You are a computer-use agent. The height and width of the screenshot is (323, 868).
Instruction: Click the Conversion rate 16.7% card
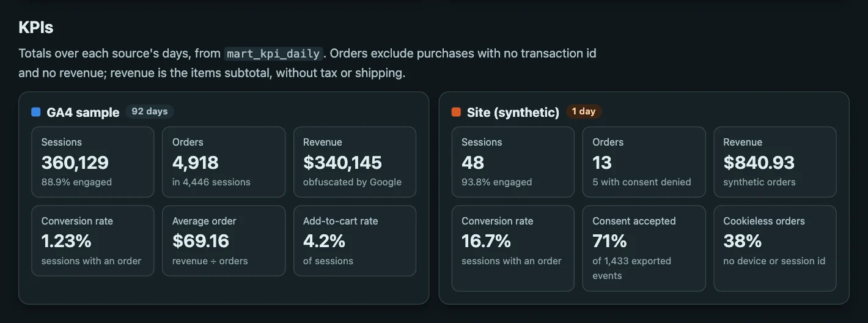[513, 248]
